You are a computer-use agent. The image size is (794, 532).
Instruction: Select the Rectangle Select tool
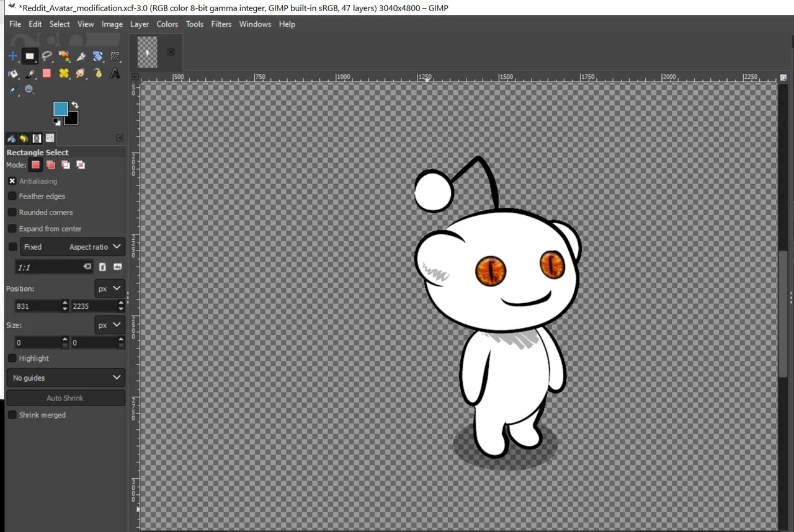pos(29,56)
